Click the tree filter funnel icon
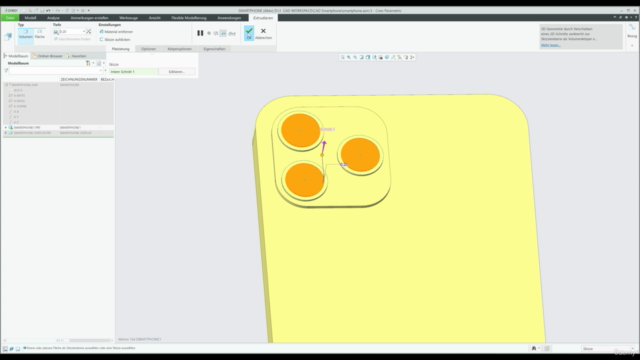The image size is (640, 360). coord(6,71)
